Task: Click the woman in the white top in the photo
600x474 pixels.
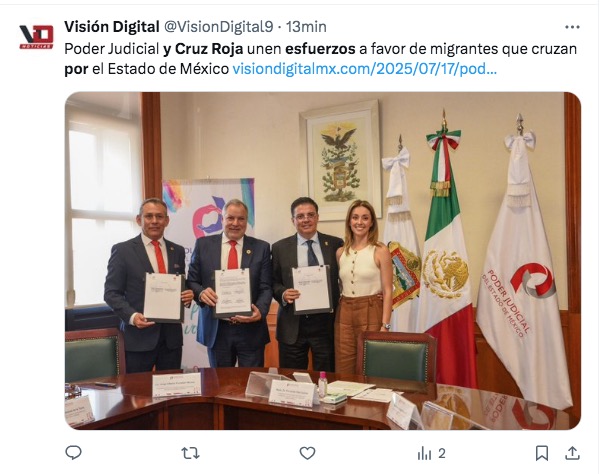Action: (x=362, y=287)
